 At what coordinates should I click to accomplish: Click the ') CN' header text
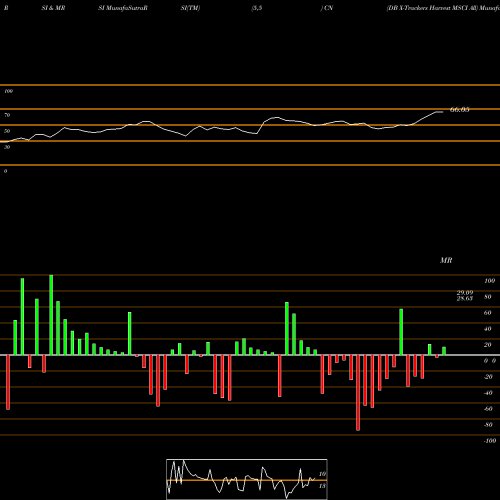tap(327, 8)
